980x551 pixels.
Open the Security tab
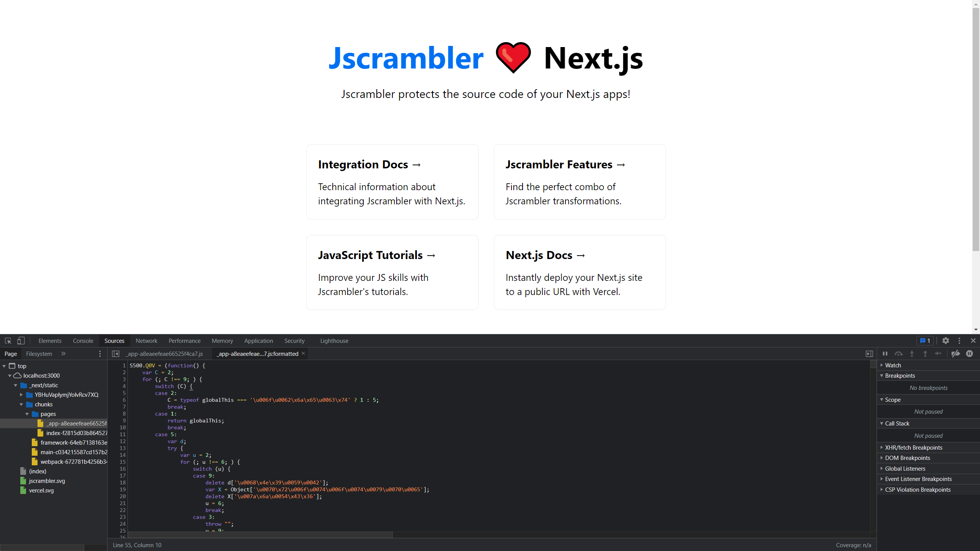[x=294, y=341]
